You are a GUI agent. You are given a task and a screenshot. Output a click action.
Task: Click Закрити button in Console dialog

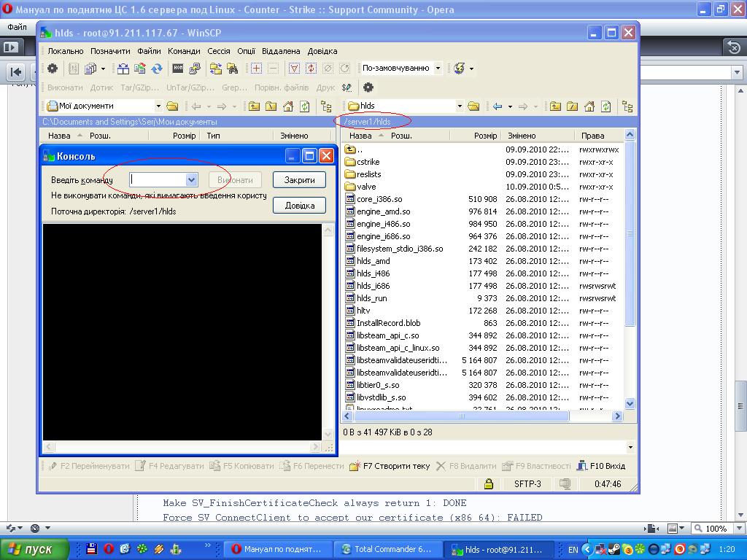tap(299, 180)
